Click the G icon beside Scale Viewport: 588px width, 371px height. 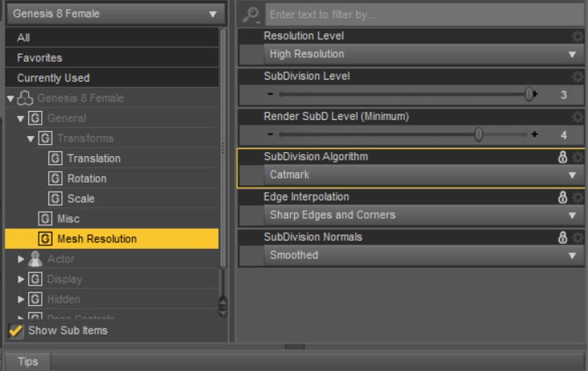click(56, 199)
